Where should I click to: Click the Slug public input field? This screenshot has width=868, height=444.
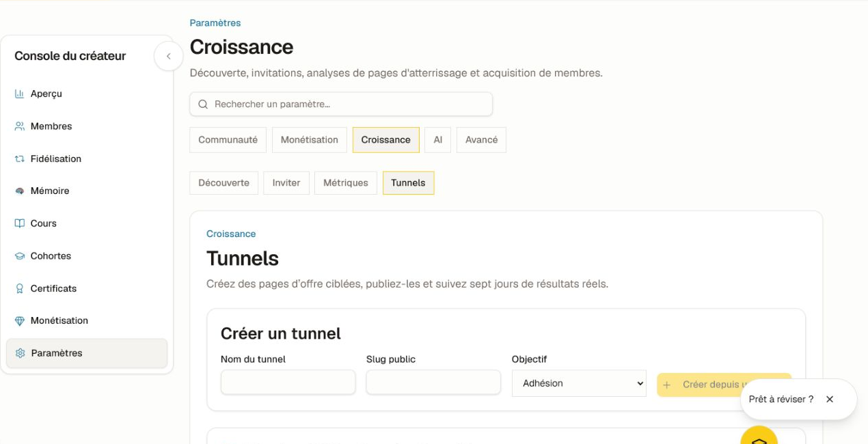click(433, 383)
